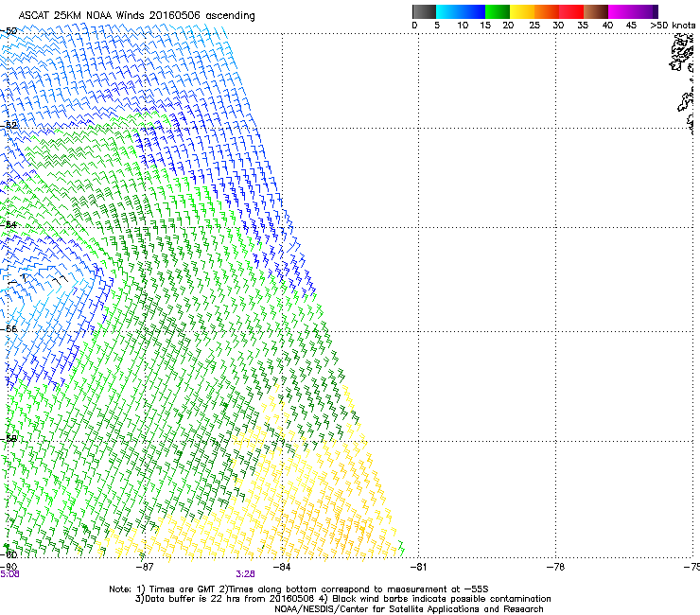Click the yellow 20-25 knots legend color
This screenshot has width=700, height=615.
[522, 11]
